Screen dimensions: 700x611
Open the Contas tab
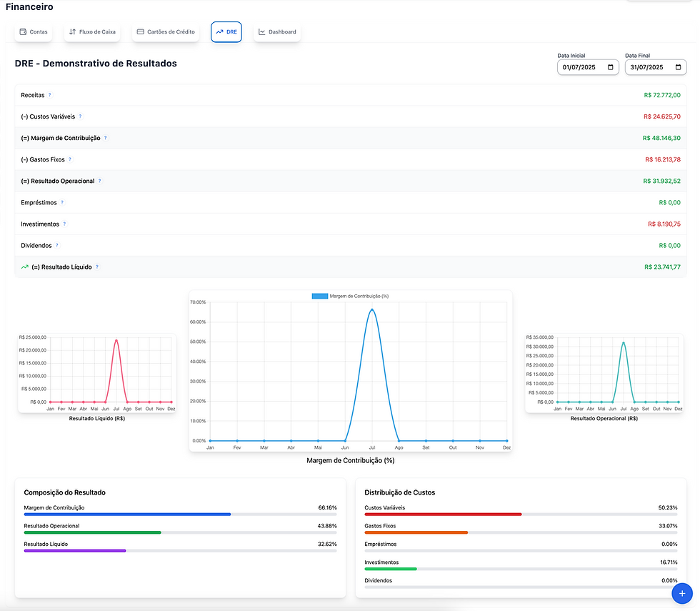click(34, 31)
